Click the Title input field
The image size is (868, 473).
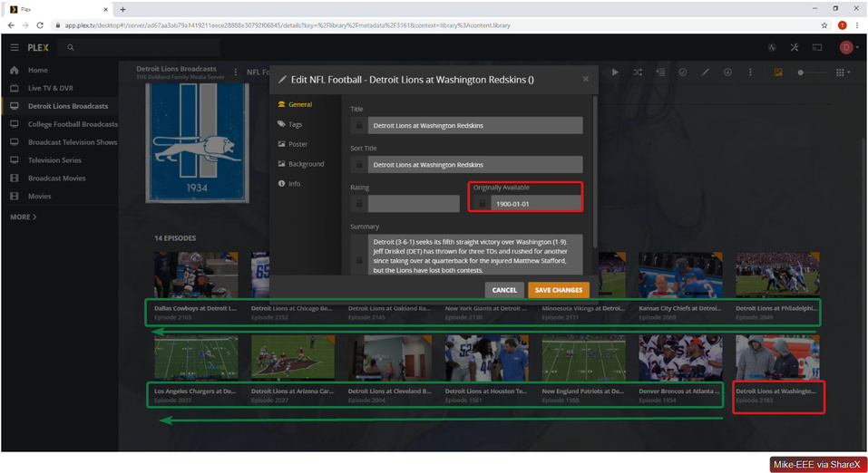click(475, 126)
